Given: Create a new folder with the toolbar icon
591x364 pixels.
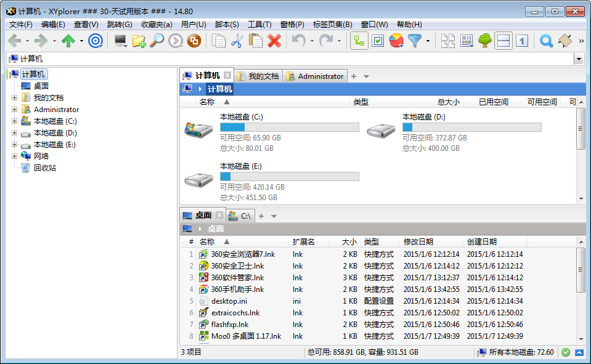Looking at the screenshot, I should click(x=139, y=41).
